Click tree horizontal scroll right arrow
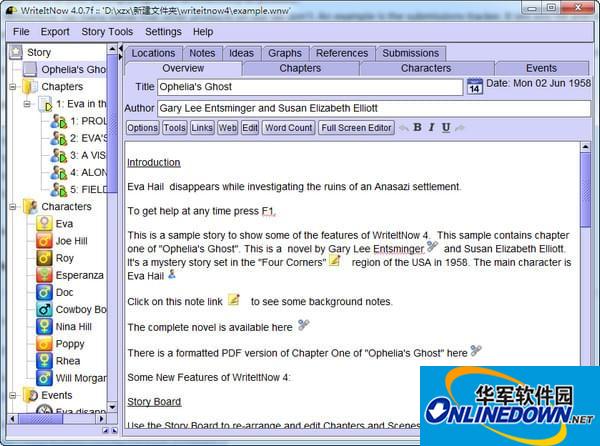This screenshot has height=446, width=600. click(101, 419)
